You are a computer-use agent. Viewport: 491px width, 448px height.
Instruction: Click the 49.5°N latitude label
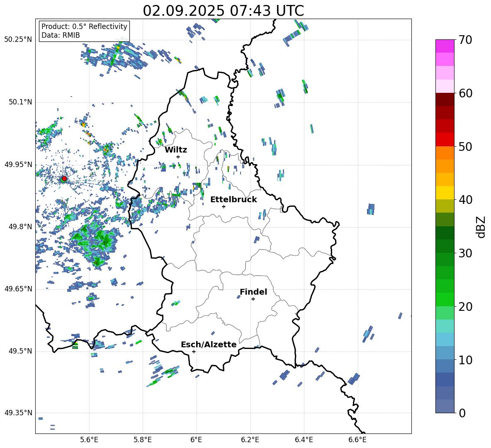(20, 351)
